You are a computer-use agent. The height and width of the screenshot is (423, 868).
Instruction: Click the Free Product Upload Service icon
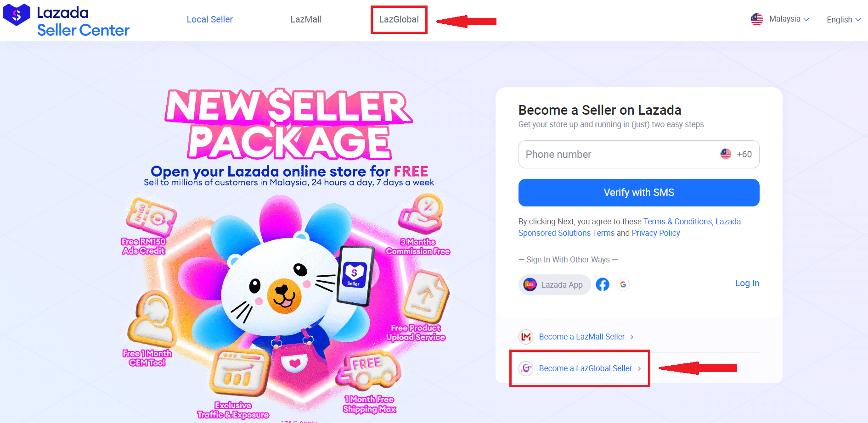coord(426,297)
